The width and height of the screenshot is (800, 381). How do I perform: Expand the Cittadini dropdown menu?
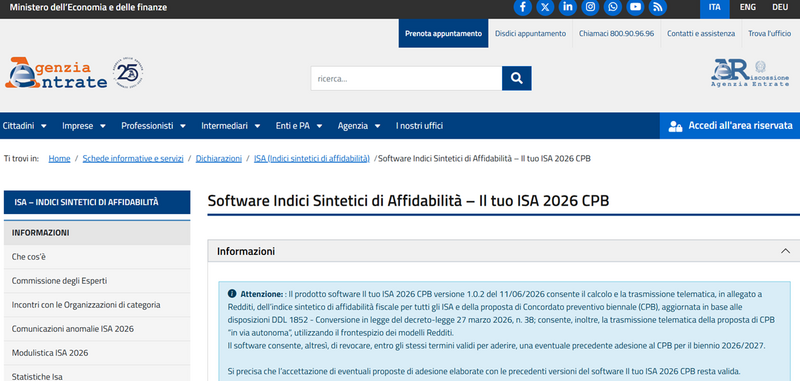pos(24,125)
